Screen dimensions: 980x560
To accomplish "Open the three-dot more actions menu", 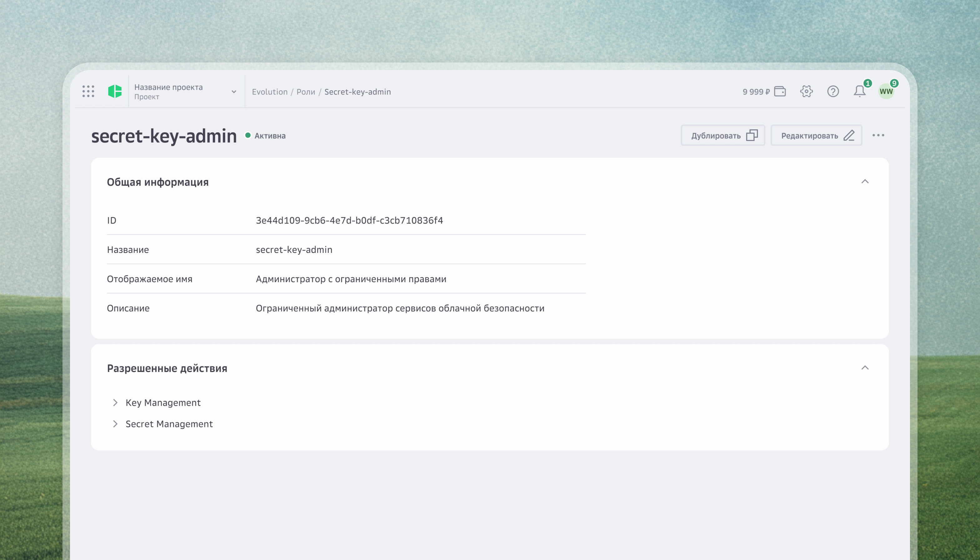I will (878, 135).
